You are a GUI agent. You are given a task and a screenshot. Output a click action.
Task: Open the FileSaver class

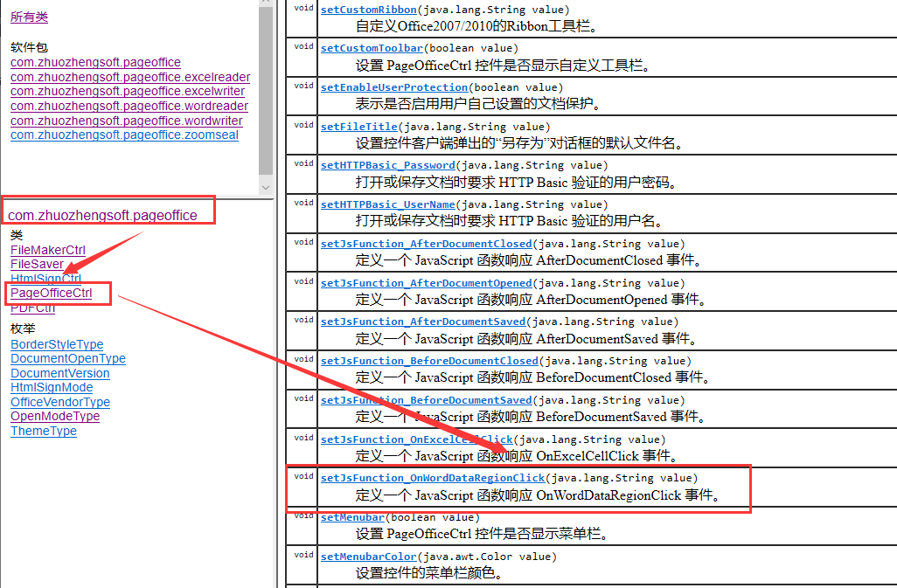click(38, 265)
